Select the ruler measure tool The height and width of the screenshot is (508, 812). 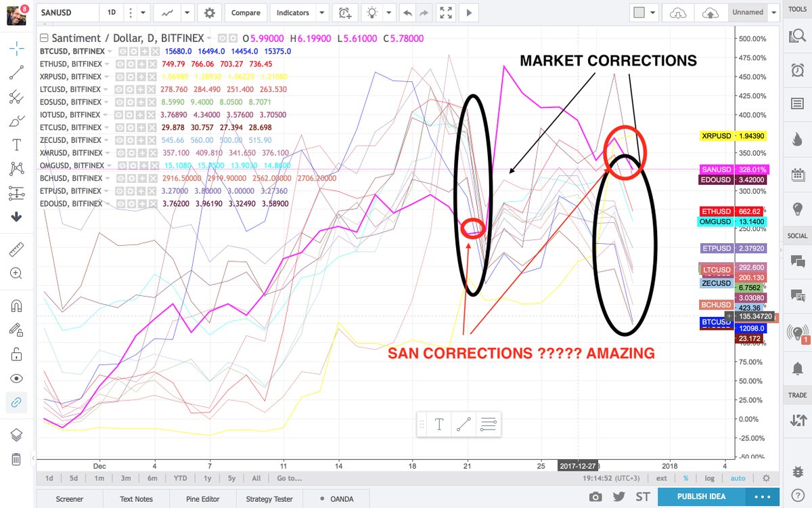tap(17, 250)
